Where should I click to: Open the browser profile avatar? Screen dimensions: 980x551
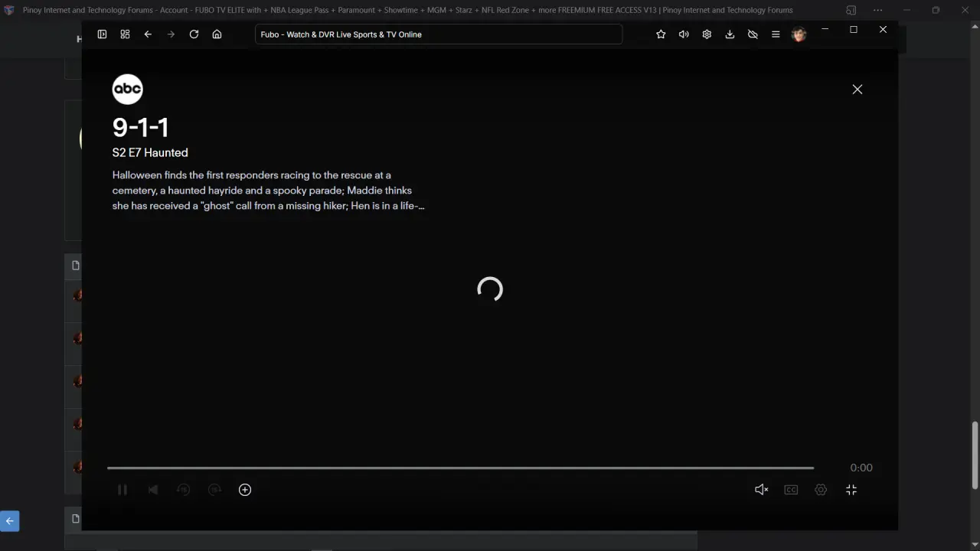click(x=799, y=34)
